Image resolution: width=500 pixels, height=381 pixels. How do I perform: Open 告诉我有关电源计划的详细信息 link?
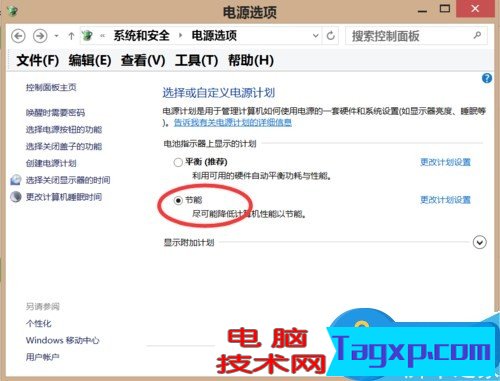click(233, 123)
